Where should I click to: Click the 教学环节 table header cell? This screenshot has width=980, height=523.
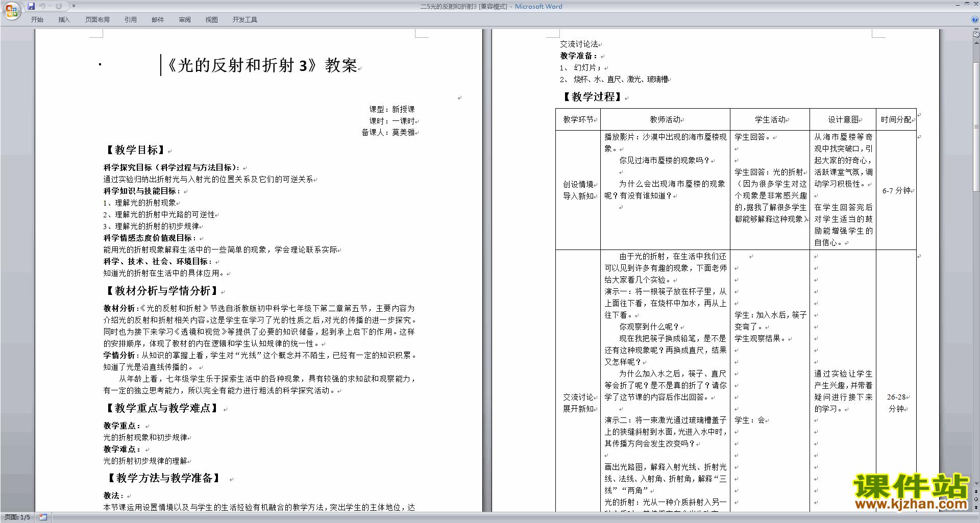[578, 119]
